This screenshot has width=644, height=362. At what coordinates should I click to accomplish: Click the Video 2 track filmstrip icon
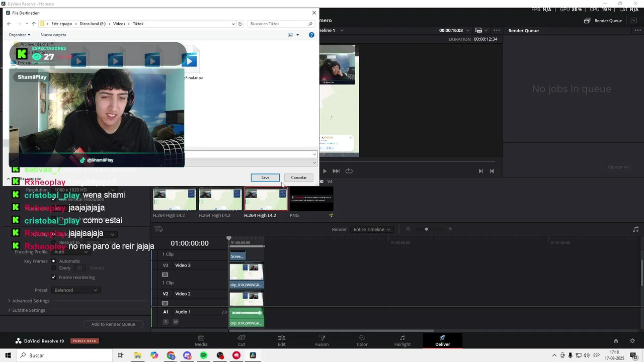click(165, 303)
